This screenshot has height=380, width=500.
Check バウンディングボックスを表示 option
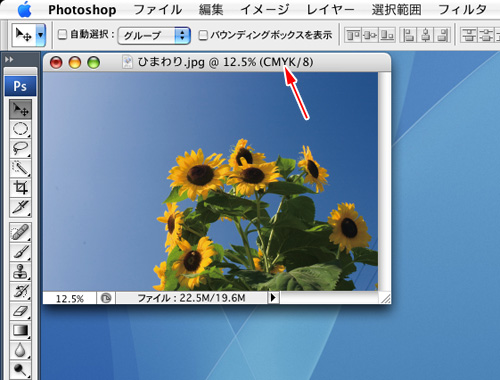pos(203,35)
